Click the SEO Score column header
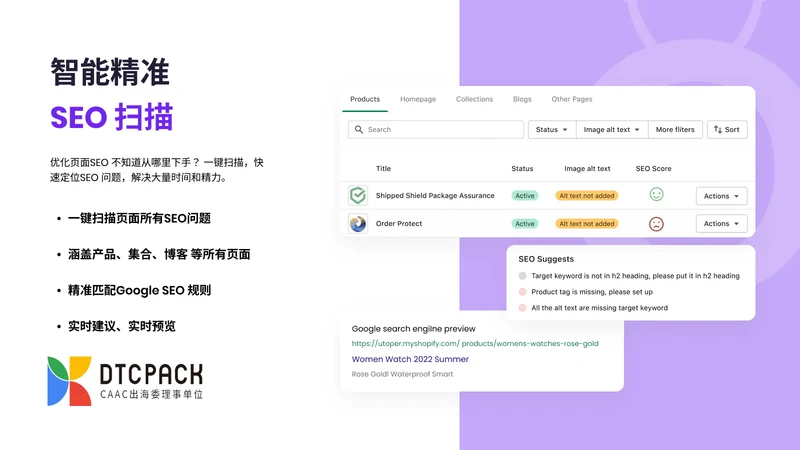 [654, 168]
